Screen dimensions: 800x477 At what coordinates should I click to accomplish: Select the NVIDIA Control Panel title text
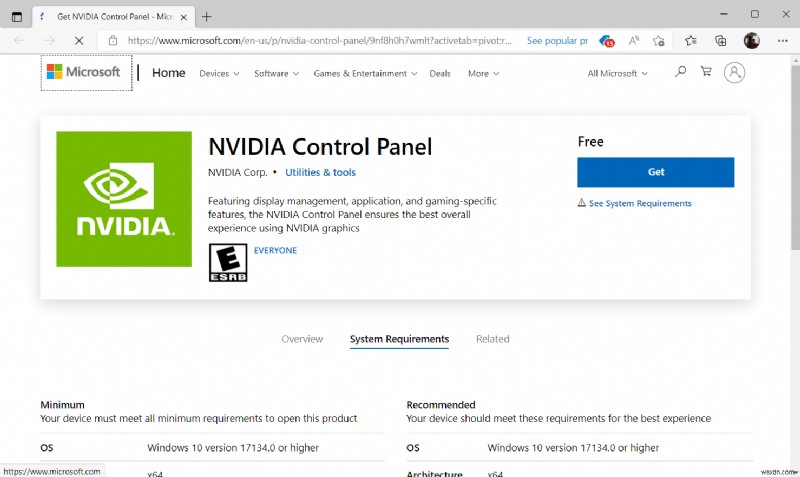pyautogui.click(x=320, y=147)
